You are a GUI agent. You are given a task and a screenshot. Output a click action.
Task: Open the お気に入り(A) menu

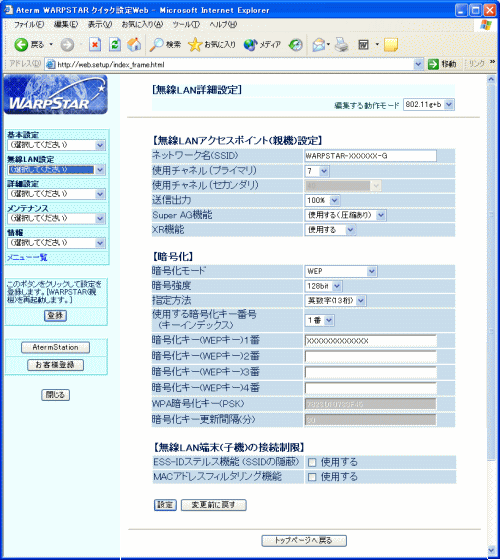coord(142,24)
